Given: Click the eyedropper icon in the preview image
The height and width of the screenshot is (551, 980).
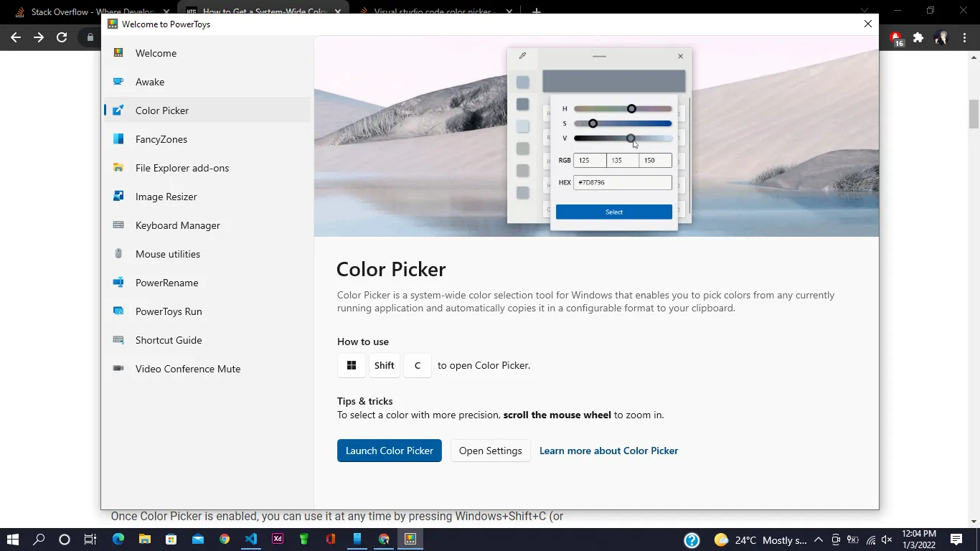Looking at the screenshot, I should pos(522,56).
